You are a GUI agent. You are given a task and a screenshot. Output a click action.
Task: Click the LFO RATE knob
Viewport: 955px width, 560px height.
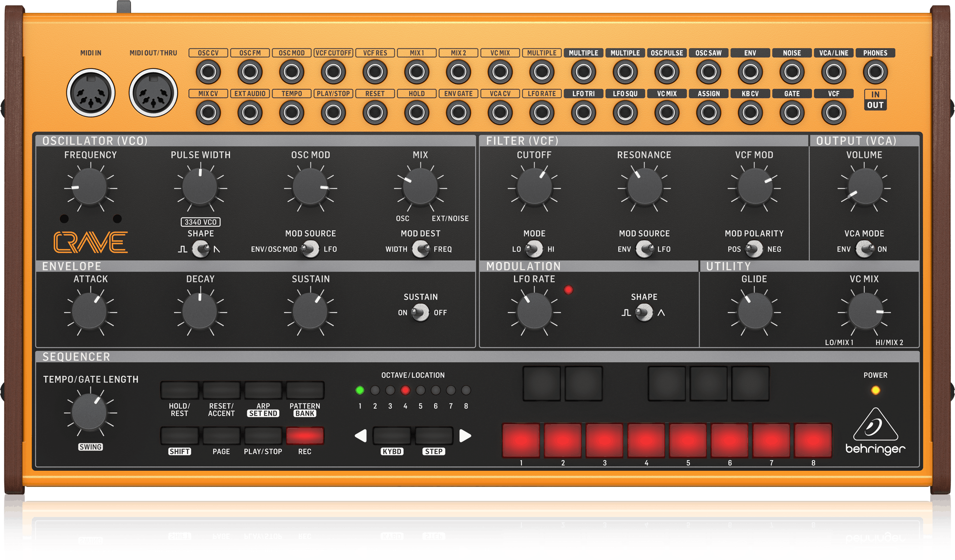click(534, 311)
